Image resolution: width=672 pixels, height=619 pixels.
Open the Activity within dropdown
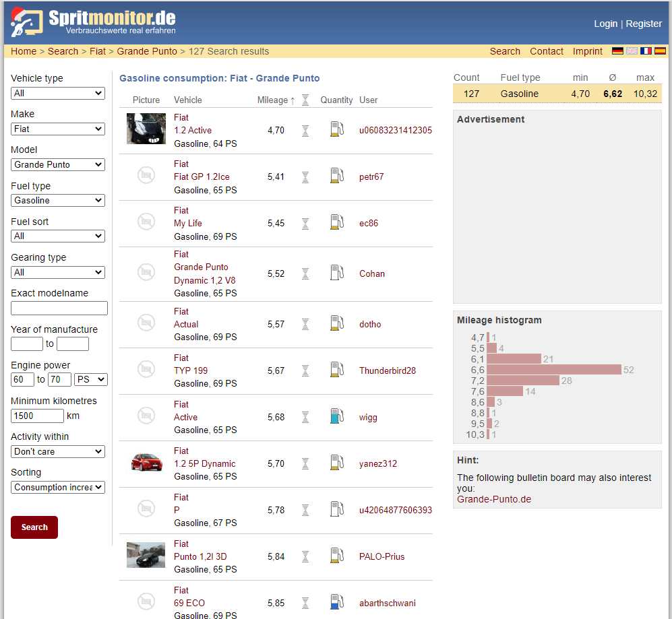(x=58, y=451)
